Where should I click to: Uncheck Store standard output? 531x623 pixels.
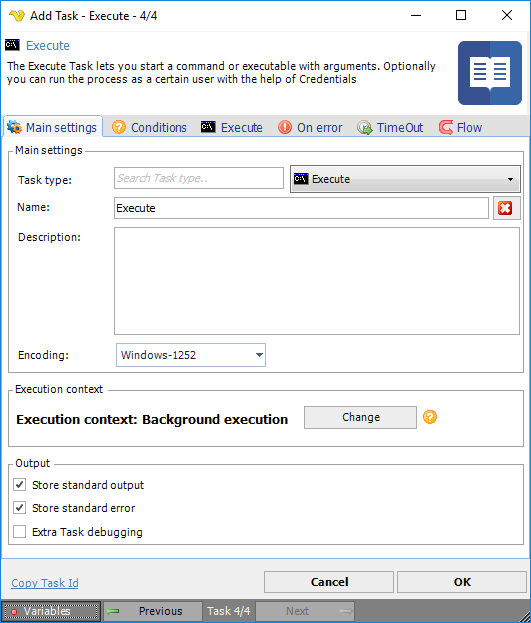click(x=19, y=485)
